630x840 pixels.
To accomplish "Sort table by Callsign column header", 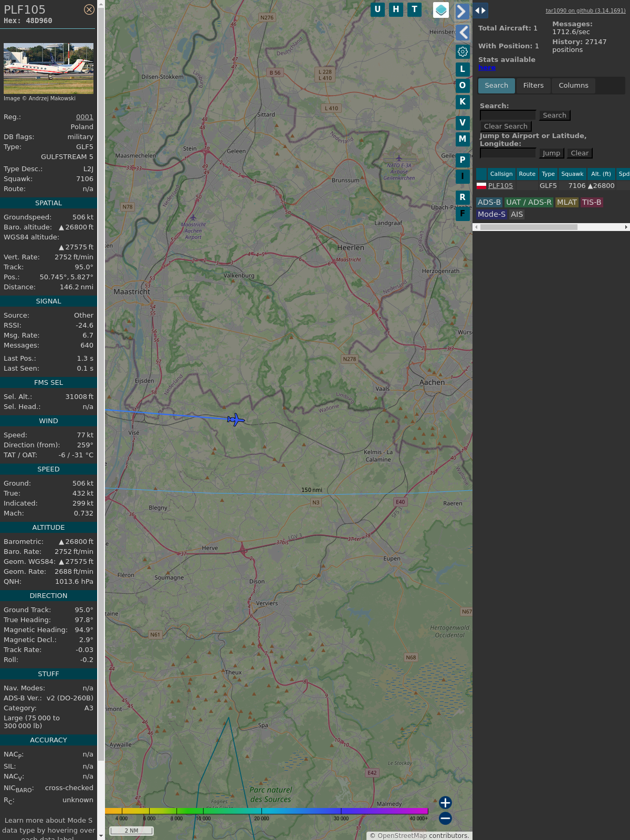I will click(501, 174).
